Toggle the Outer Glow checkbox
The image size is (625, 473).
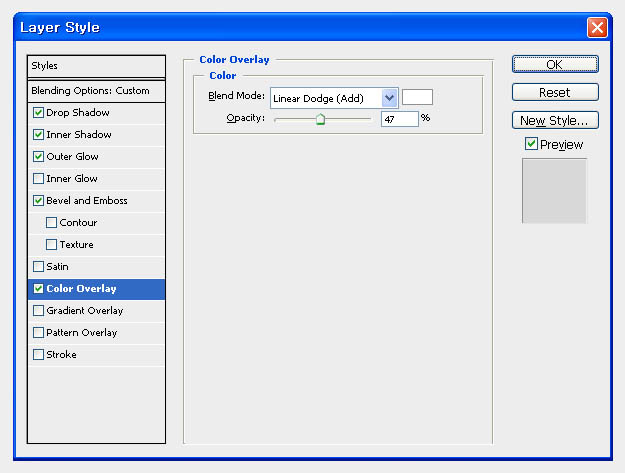38,157
